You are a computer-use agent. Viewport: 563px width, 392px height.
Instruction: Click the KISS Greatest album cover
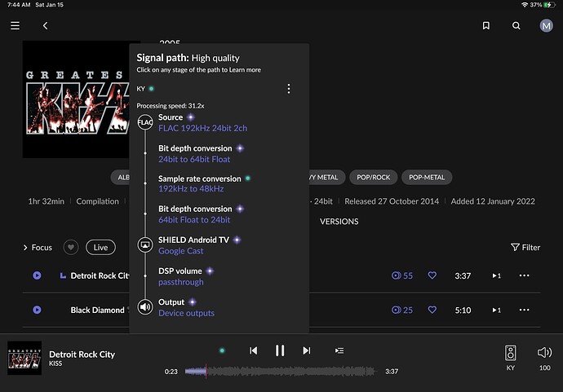[76, 99]
